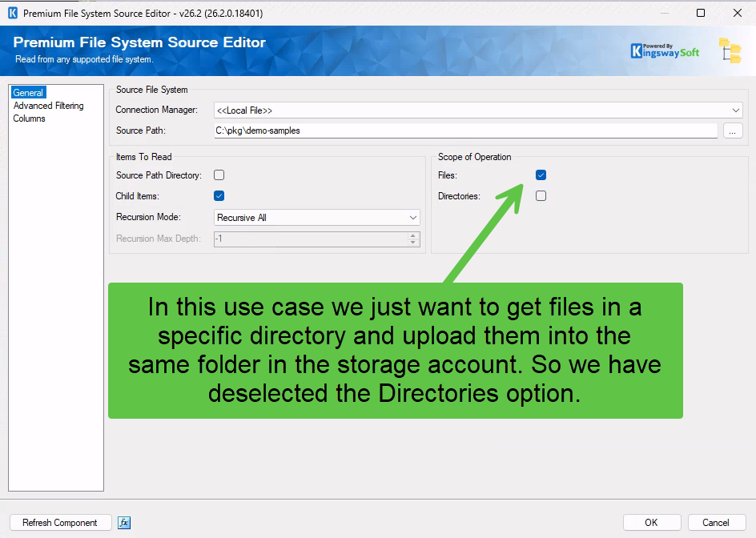Viewport: 756px width, 538px height.
Task: Increase Recursion Max Depth with up arrow
Action: tap(412, 235)
